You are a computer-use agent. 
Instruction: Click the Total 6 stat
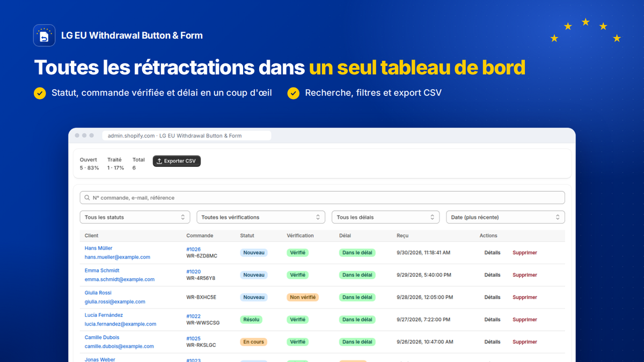(x=138, y=164)
